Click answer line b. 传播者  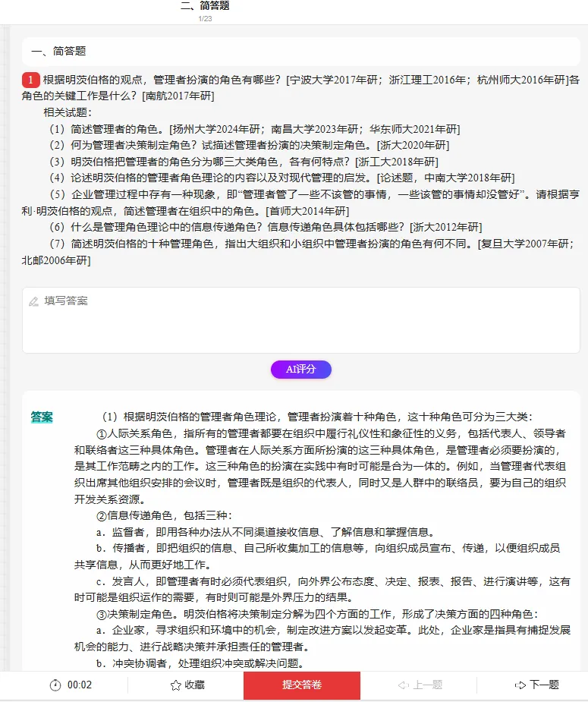coord(318,556)
